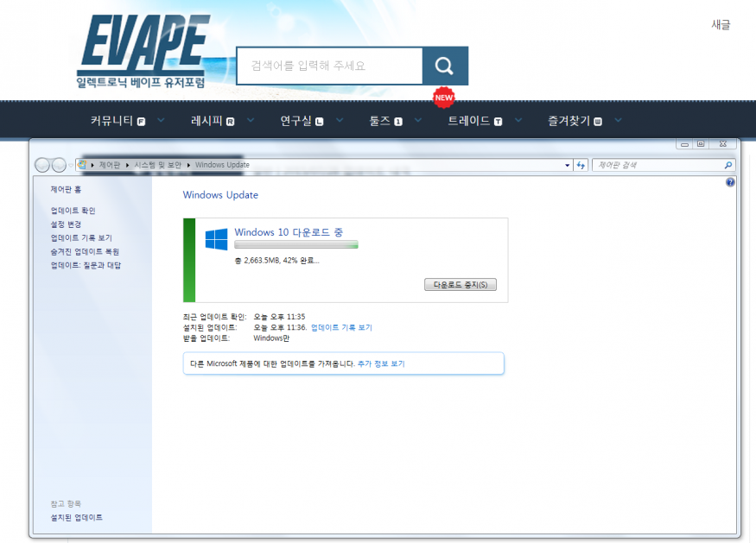Close the Windows Update window

722,143
